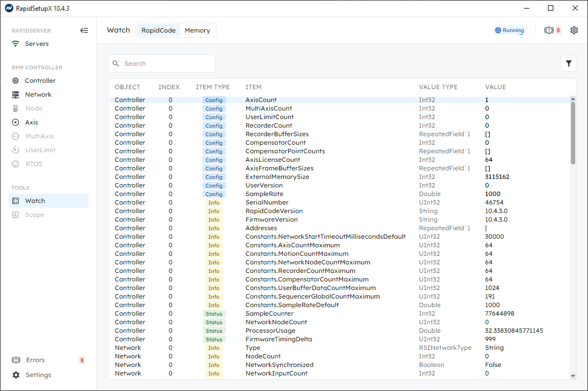The height and width of the screenshot is (391, 588).
Task: Click the RTOS smiley icon
Action: point(15,164)
